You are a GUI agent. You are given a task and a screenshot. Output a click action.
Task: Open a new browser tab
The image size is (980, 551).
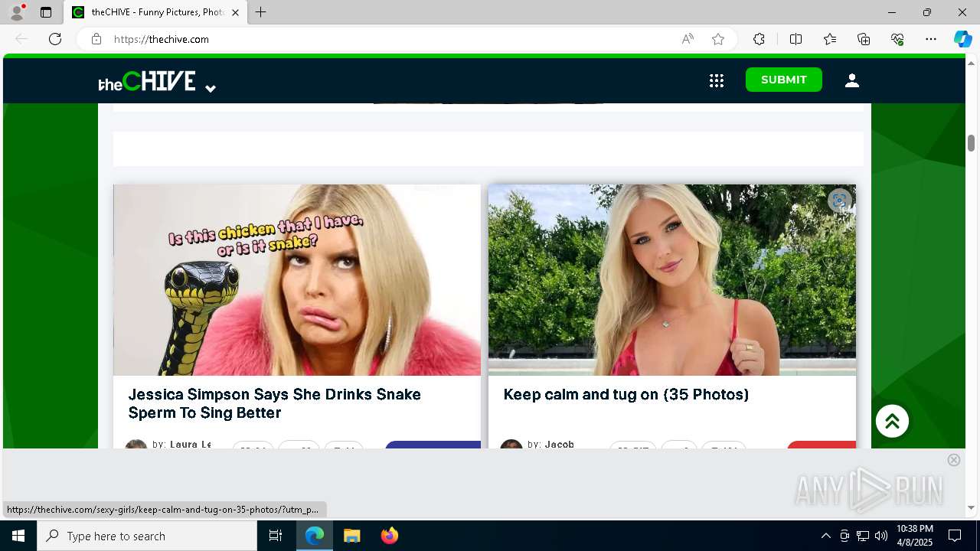click(261, 12)
